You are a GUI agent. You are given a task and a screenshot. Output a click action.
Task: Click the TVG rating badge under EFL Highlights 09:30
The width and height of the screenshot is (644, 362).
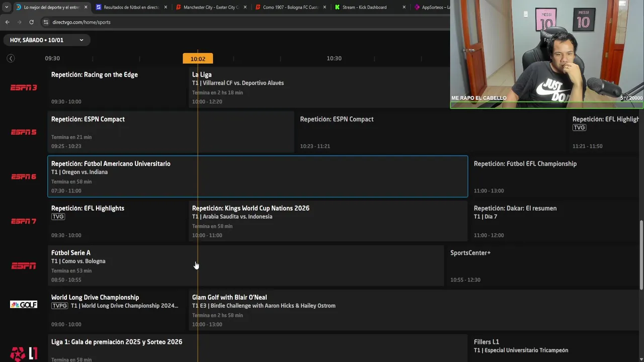tap(58, 217)
